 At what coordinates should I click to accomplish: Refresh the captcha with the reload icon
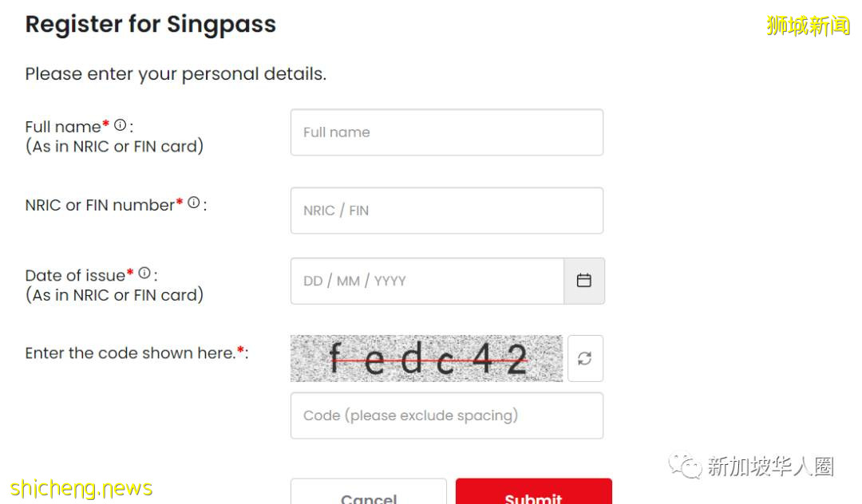(584, 358)
